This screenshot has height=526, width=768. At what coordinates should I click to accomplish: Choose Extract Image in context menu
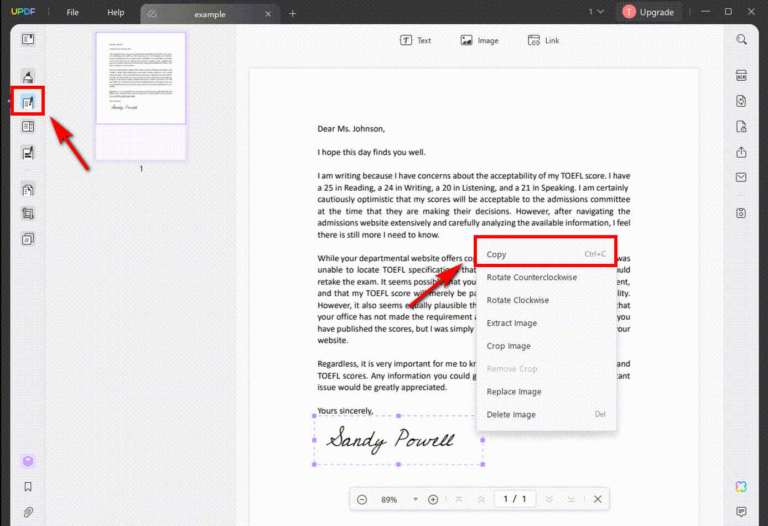click(546, 323)
